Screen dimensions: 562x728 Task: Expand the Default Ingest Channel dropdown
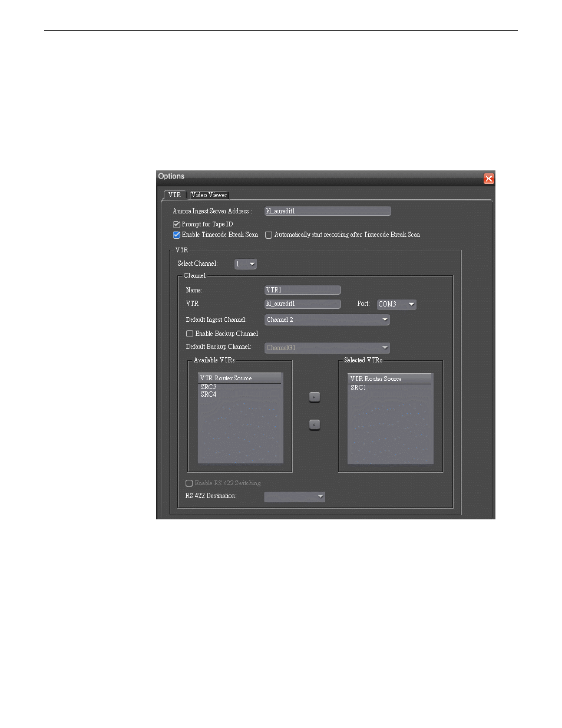point(328,319)
